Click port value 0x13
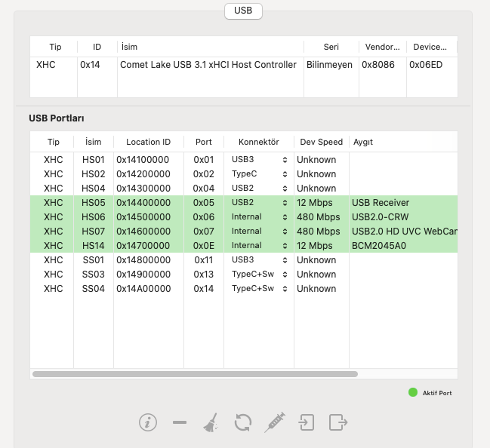490x448 pixels. tap(204, 275)
